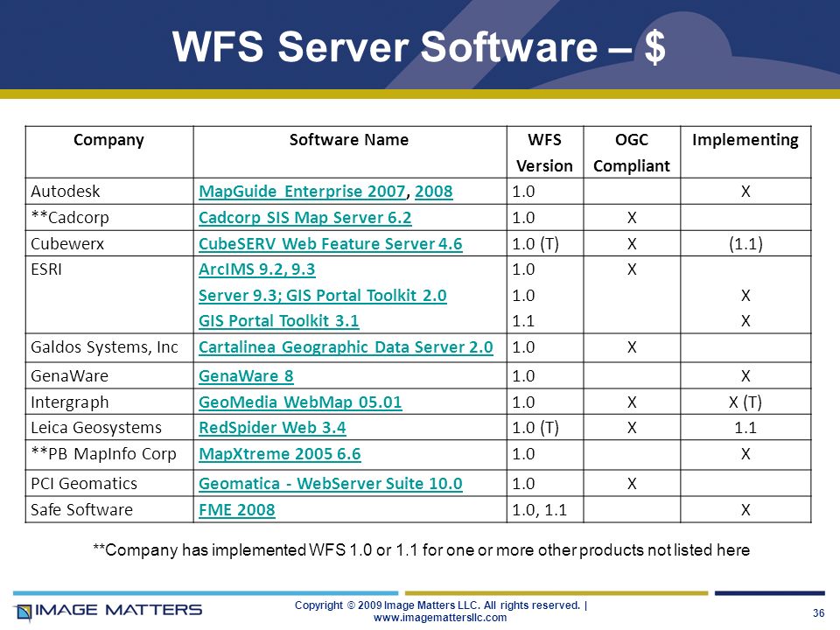Click the 1.1 Implementing value for Leica Geosystems
Viewport: 840px width, 630px height.
click(745, 428)
